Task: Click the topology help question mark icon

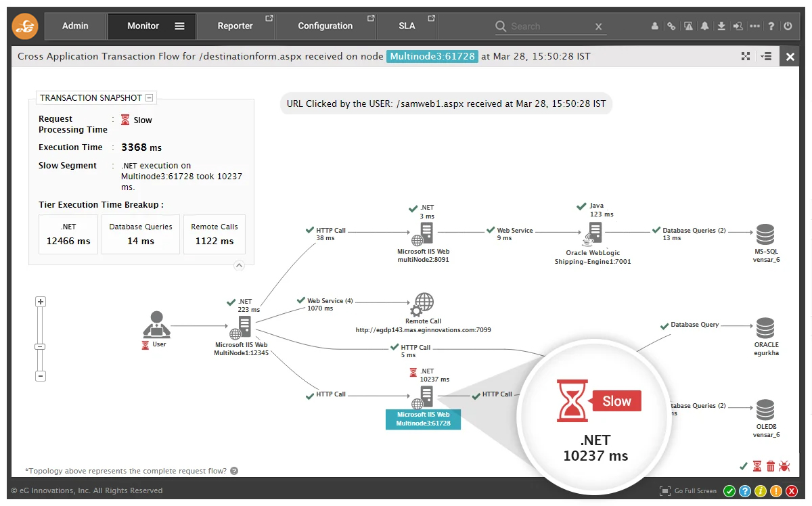Action: pyautogui.click(x=234, y=471)
